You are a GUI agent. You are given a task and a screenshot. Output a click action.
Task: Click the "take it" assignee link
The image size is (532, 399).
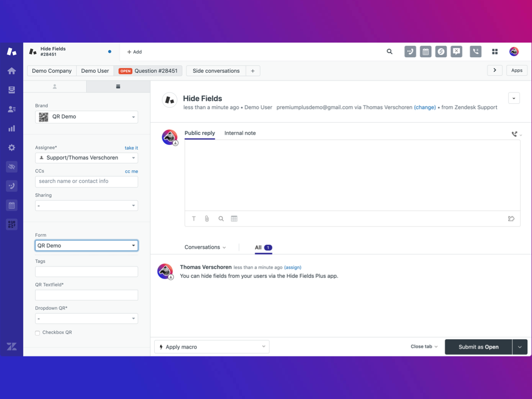[131, 148]
